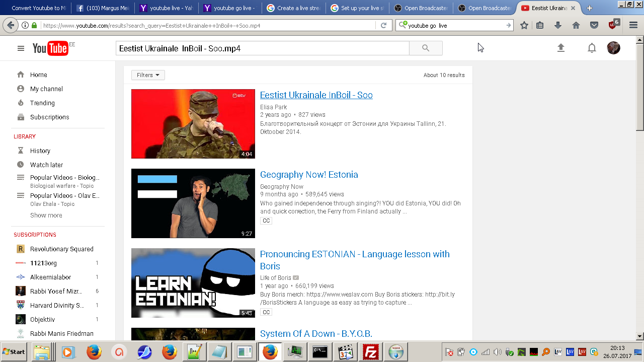The height and width of the screenshot is (362, 644).
Task: Switch to the Facebook Margus Mei tab
Action: tap(103, 8)
